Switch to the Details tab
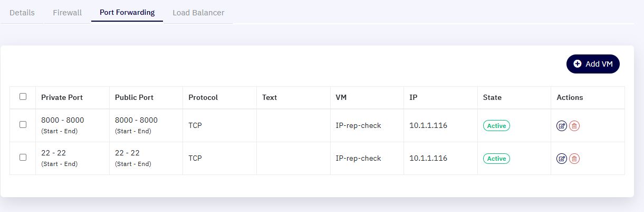This screenshot has width=644, height=212. coord(22,12)
